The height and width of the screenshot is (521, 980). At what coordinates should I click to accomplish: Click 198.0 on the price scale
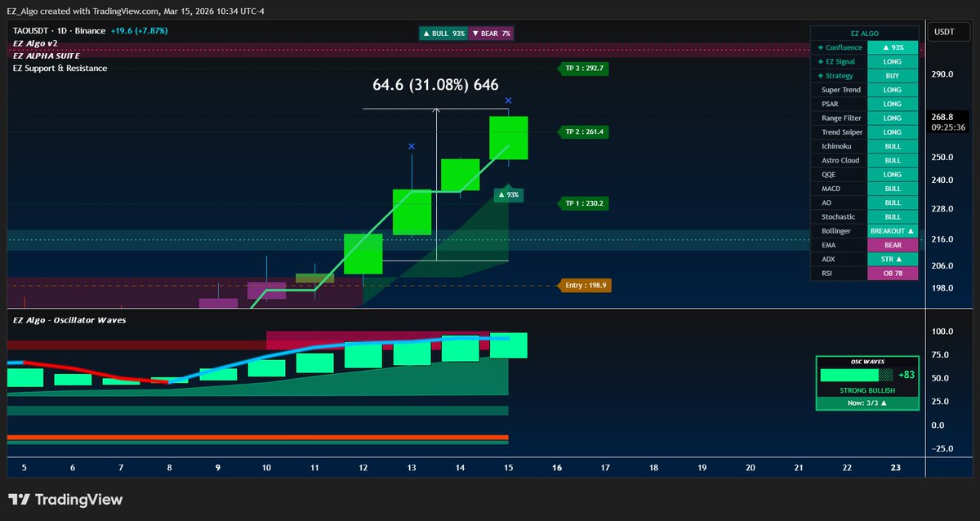[942, 288]
